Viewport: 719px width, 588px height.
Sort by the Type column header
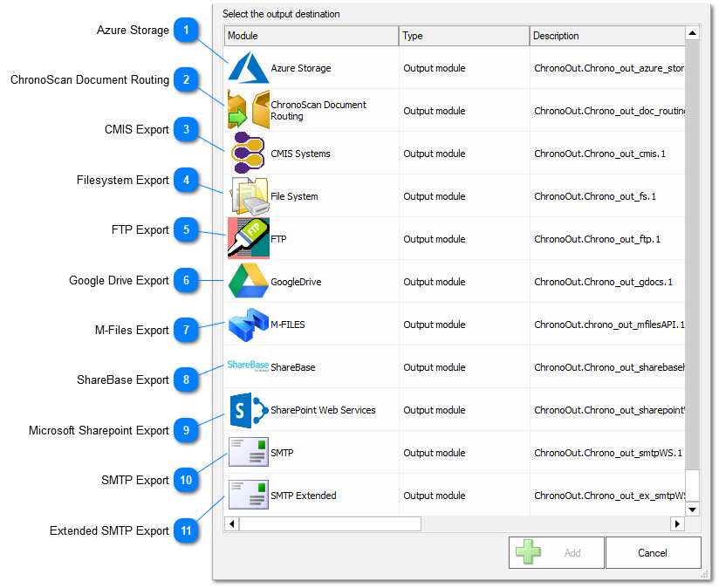click(x=464, y=36)
